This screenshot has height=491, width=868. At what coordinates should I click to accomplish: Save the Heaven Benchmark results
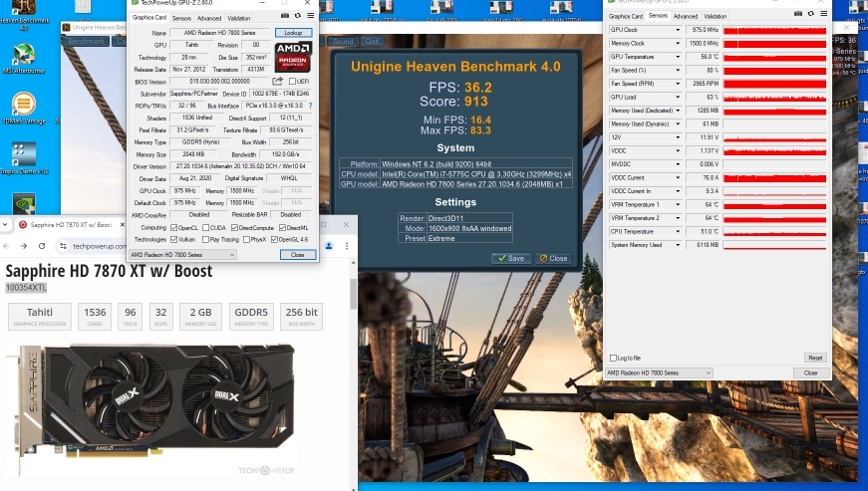pyautogui.click(x=511, y=258)
